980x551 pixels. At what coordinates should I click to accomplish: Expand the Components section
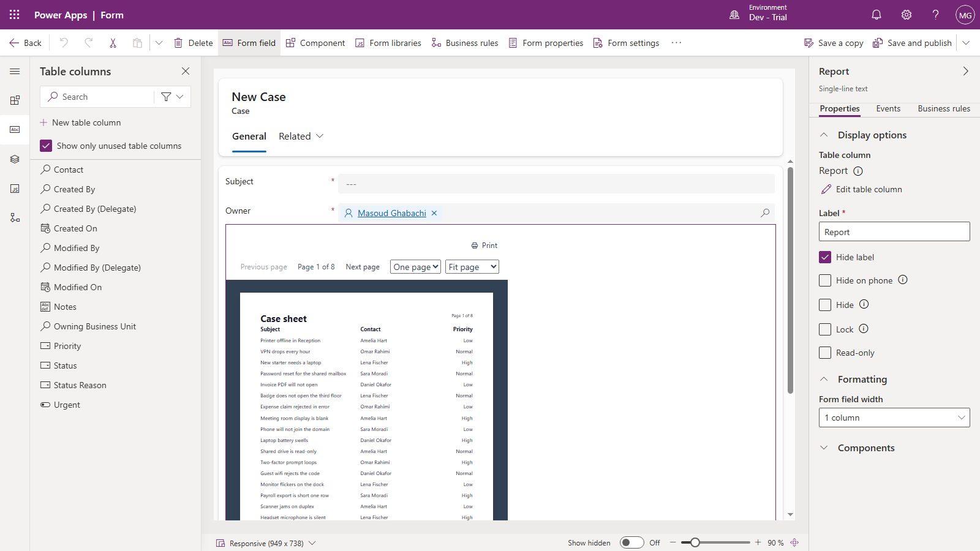tap(824, 448)
